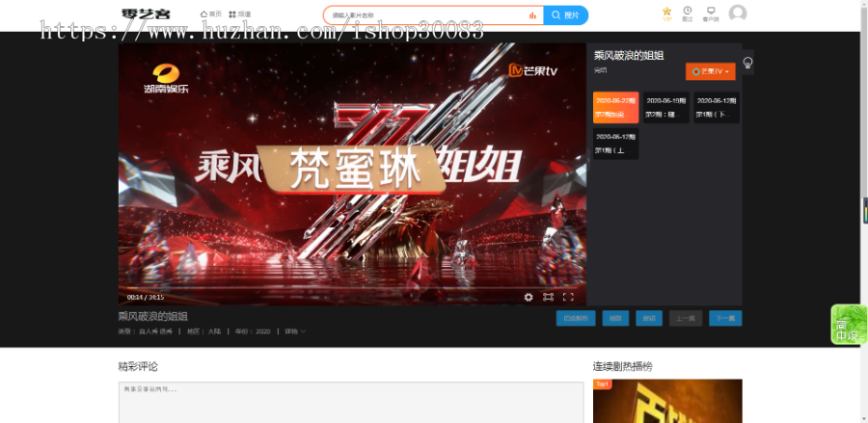Screen dimensions: 868x423
Task: Open the VIP star icon
Action: (x=667, y=13)
